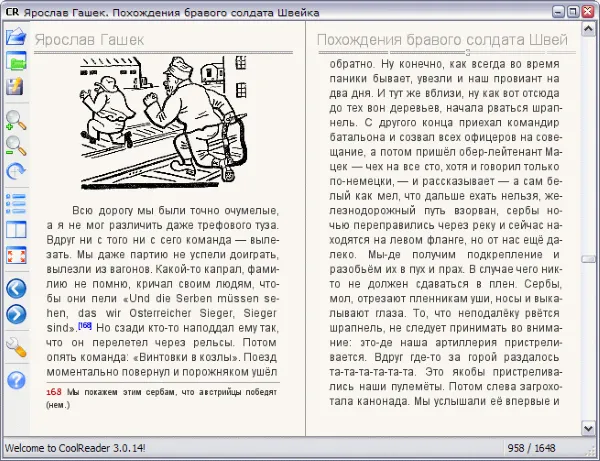
Task: Click 'та-та-та-та-та-та' on the right page
Action: (x=372, y=372)
